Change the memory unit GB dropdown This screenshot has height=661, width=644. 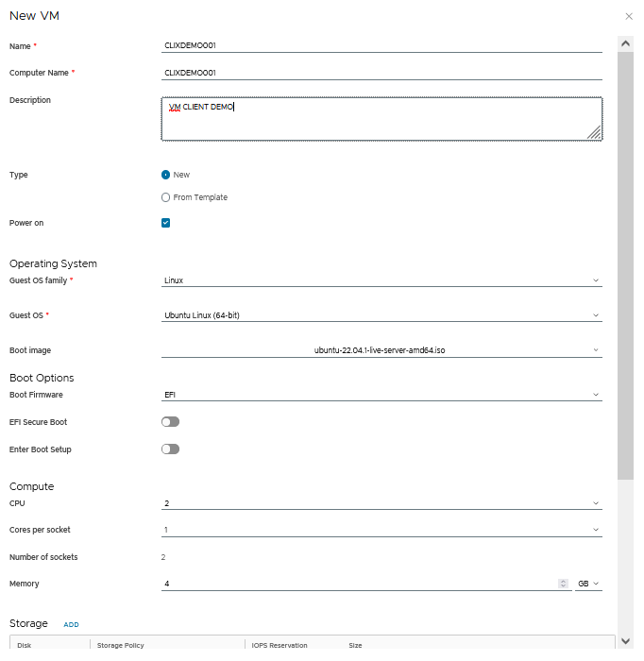[x=588, y=585]
